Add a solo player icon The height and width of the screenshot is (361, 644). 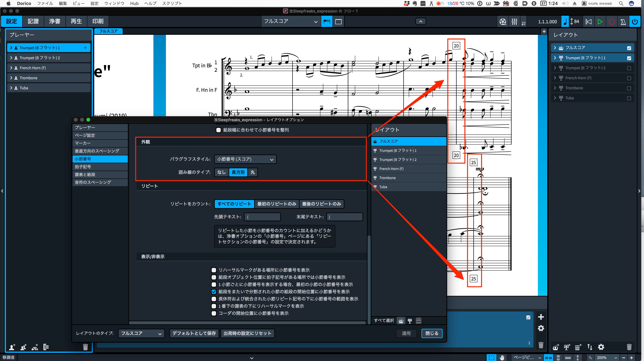tap(12, 347)
